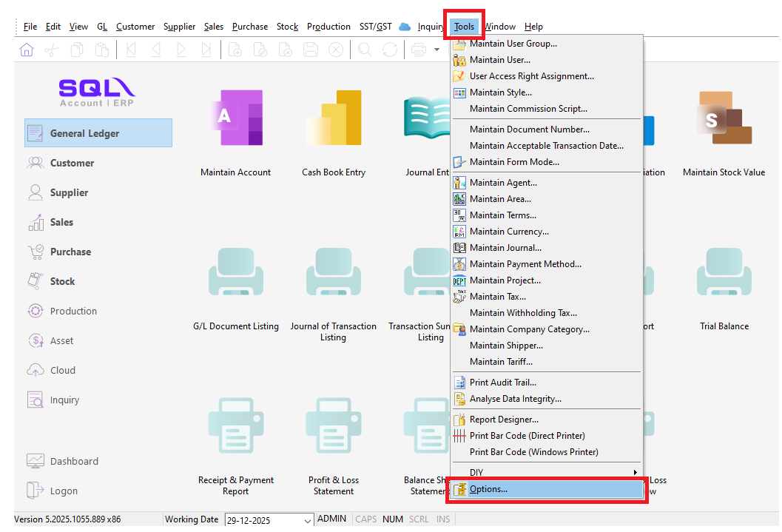Click the Home toolbar icon
Screen dimensions: 782x532
point(27,50)
